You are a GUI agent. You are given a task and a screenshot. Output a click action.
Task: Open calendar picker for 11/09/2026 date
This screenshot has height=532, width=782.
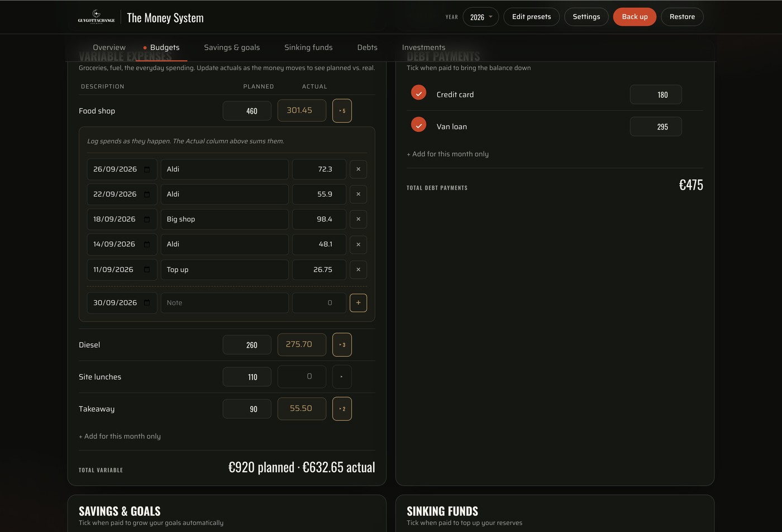pyautogui.click(x=147, y=270)
